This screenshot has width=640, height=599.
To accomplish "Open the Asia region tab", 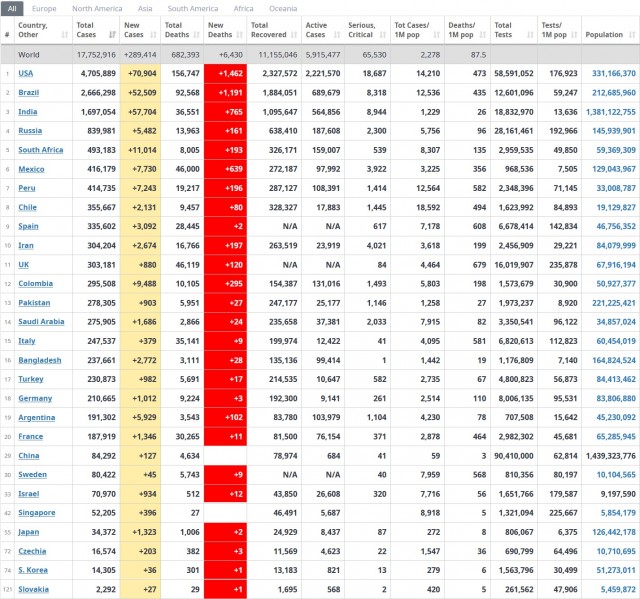I will 145,8.
